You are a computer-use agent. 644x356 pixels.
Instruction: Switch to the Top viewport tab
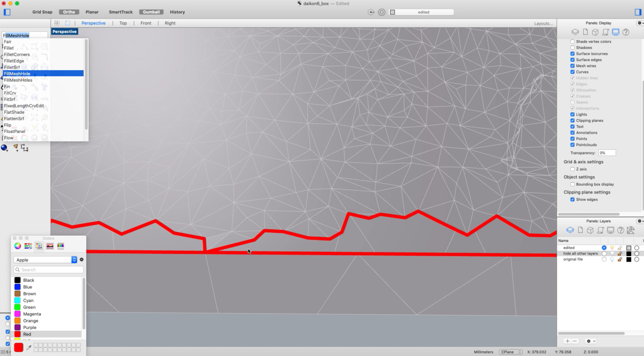point(123,23)
